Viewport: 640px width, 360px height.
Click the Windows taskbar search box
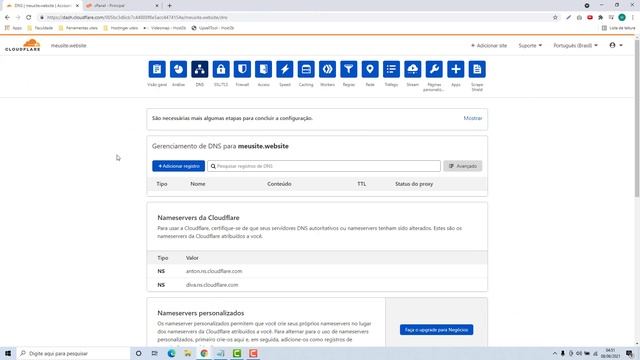tap(73, 353)
